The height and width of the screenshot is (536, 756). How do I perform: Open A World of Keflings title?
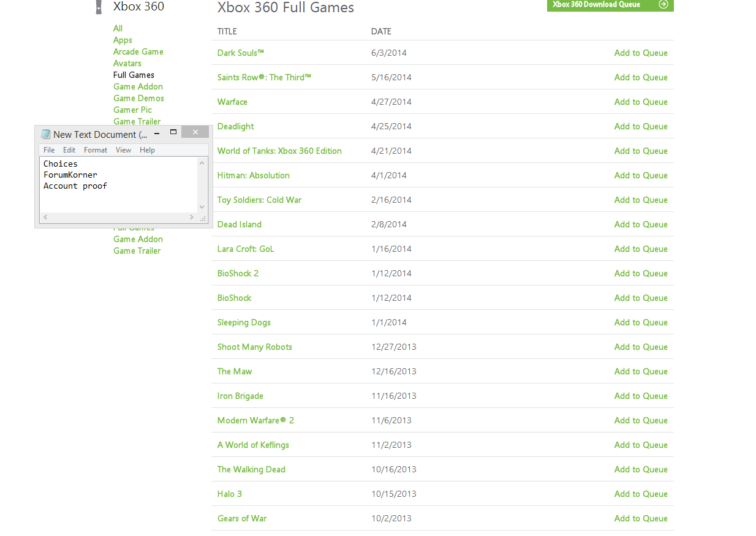click(x=253, y=445)
